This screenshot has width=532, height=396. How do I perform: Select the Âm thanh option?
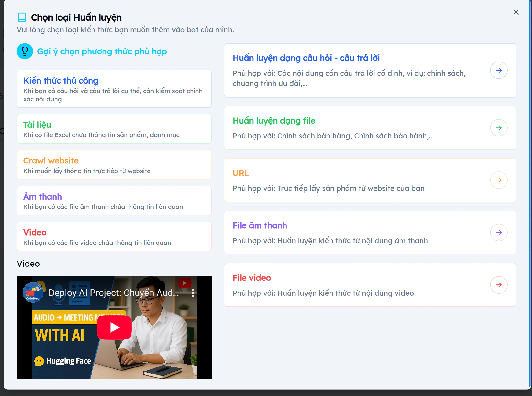(114, 201)
